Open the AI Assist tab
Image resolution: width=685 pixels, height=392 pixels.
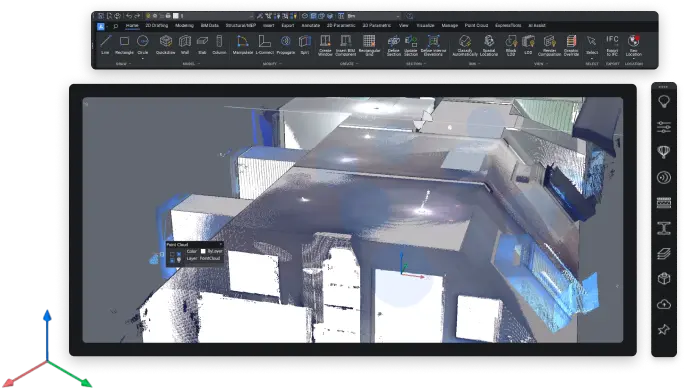(537, 25)
